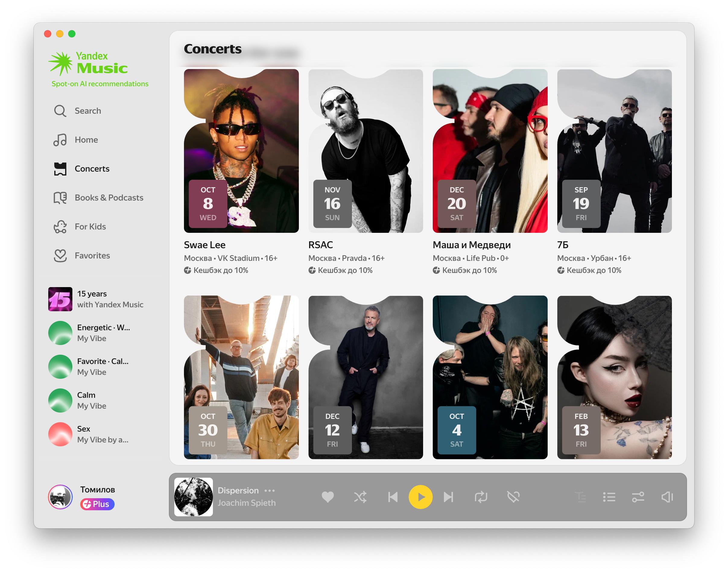Click the Search magnifier icon in sidebar
Viewport: 728px width, 573px height.
(60, 111)
